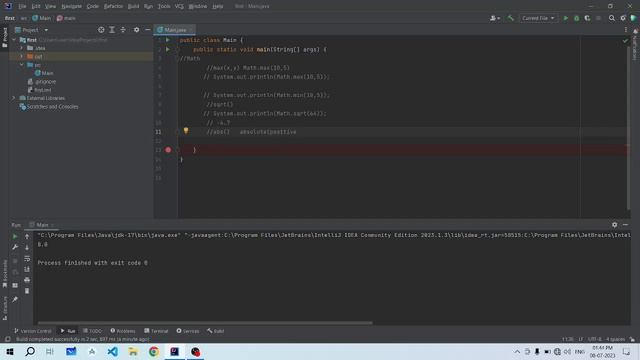Screen dimensions: 640x360
Task: Expand all icon in Project panel header
Action: [x=112, y=30]
